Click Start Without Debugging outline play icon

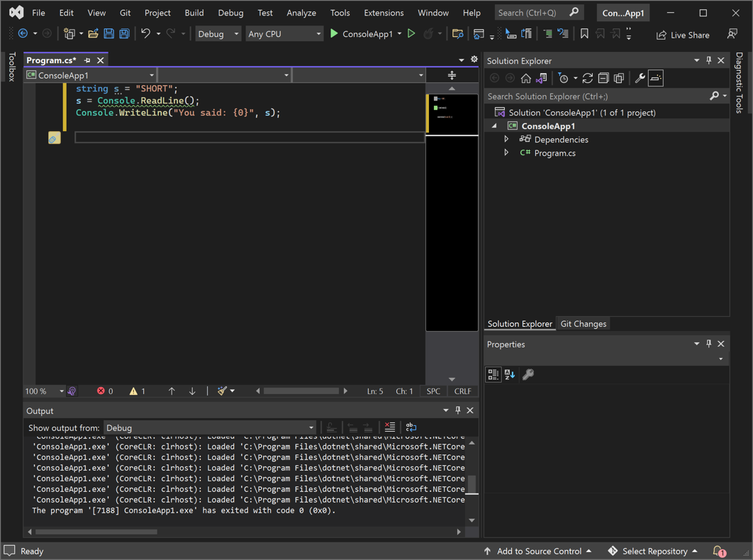(411, 33)
